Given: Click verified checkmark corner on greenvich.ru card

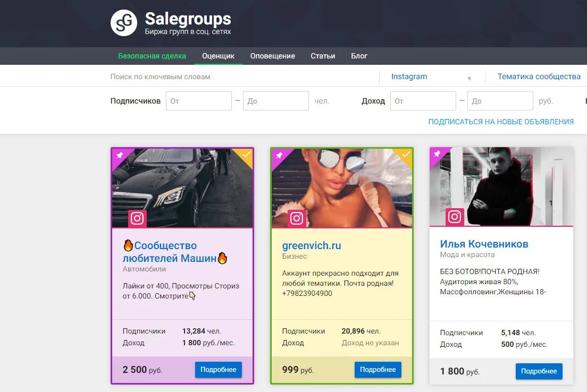Looking at the screenshot, I should (406, 155).
